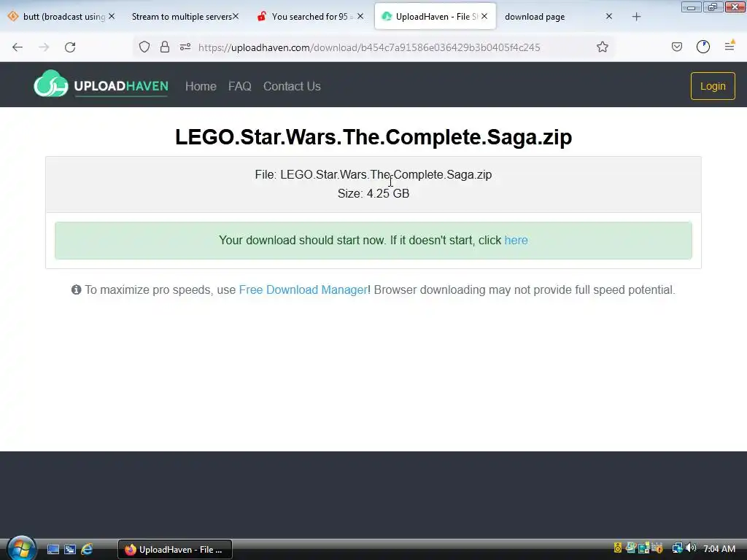Switch to 'You searched for 95' tab
The height and width of the screenshot is (560, 747).
pos(309,17)
